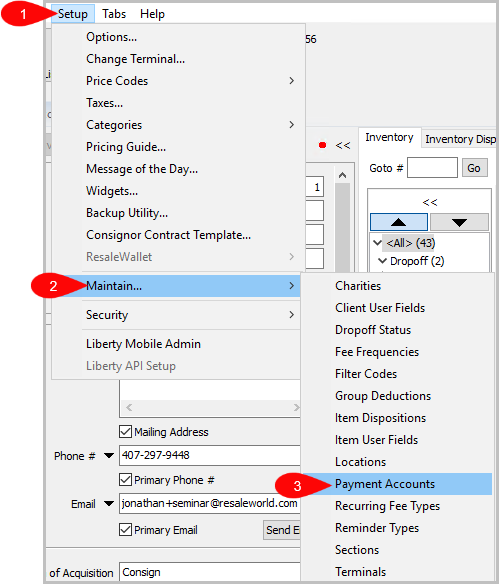Switch to the Inventory tab
499x584 pixels.
coord(390,137)
